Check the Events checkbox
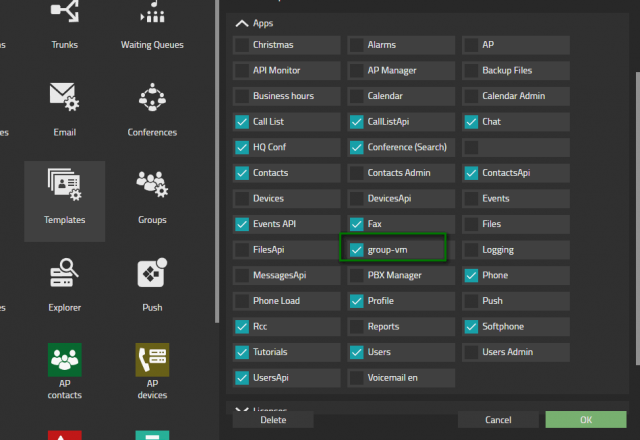Image resolution: width=640 pixels, height=440 pixels. tap(471, 199)
